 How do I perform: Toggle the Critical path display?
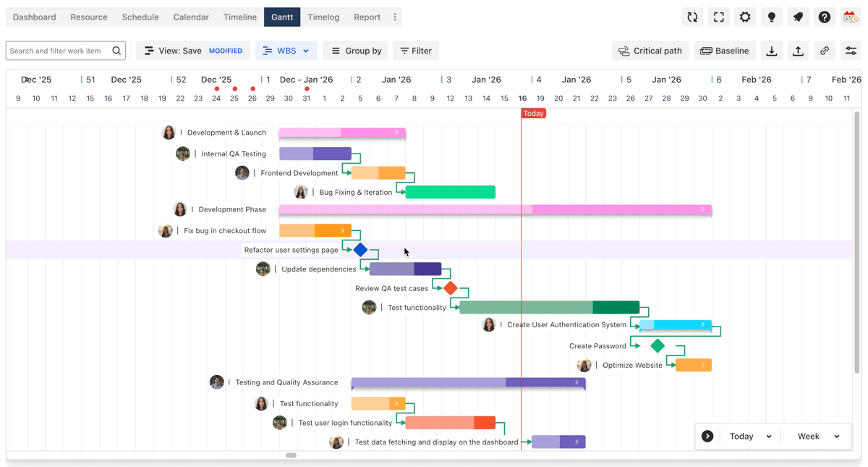click(x=650, y=51)
